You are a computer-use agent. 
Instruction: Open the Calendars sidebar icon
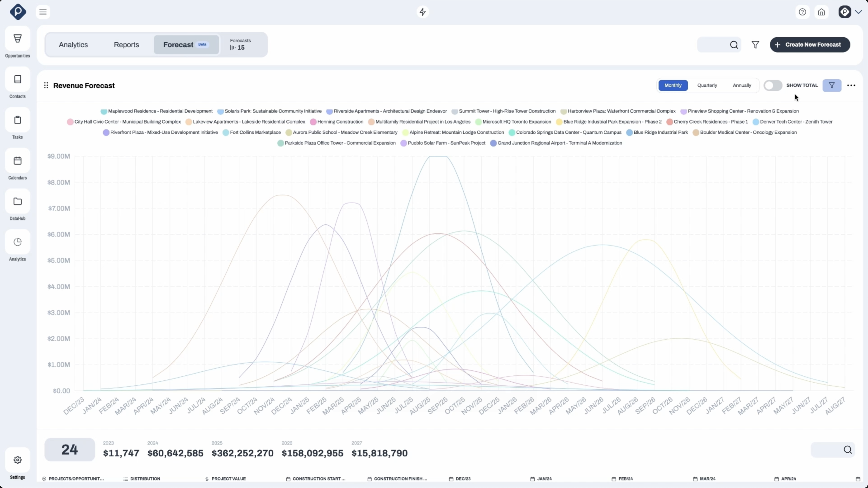17,161
